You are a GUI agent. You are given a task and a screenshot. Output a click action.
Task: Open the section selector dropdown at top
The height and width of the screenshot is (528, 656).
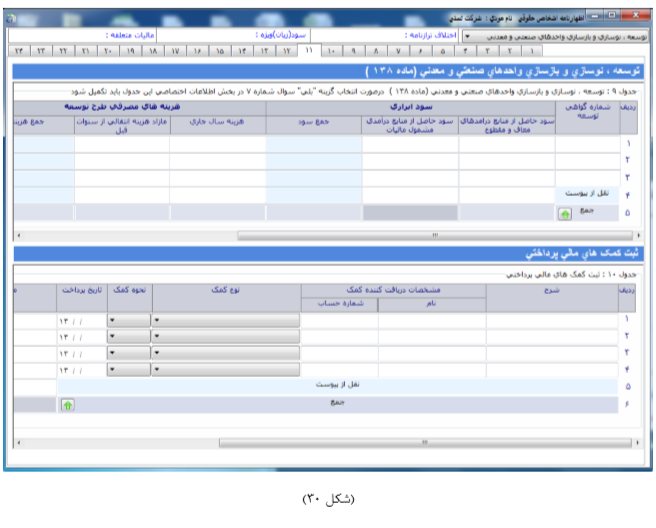(468, 35)
